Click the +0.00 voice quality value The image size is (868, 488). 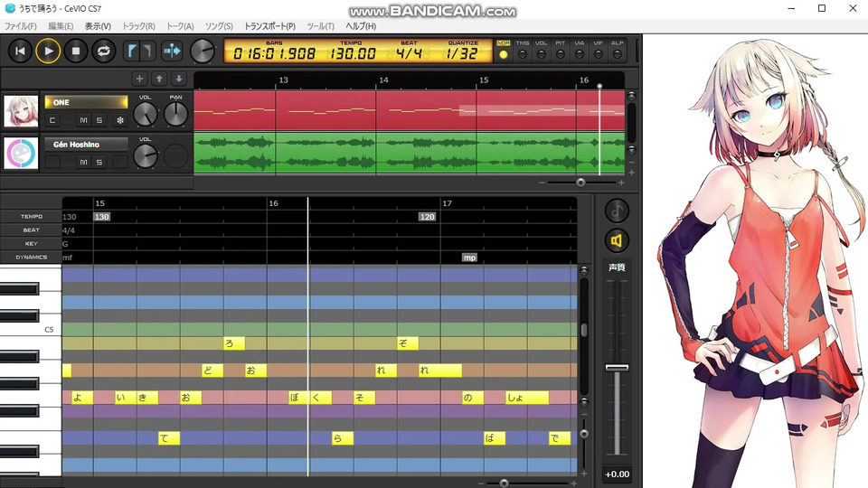coord(617,474)
